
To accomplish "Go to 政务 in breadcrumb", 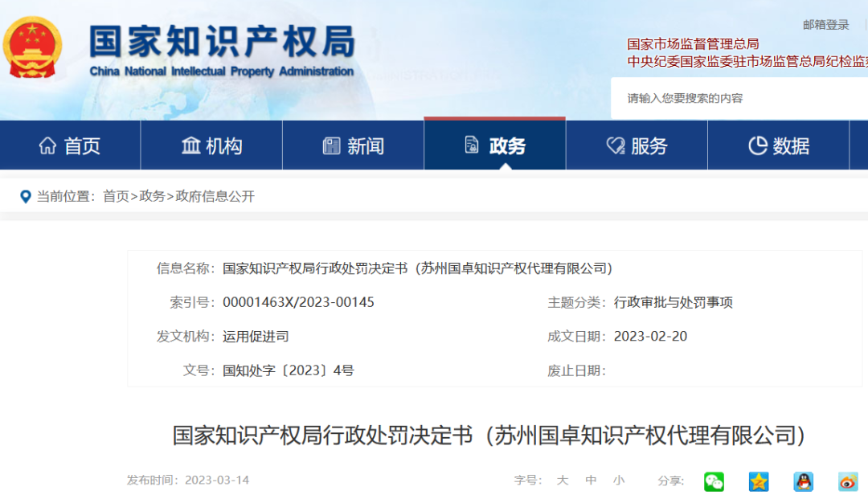I will point(152,196).
